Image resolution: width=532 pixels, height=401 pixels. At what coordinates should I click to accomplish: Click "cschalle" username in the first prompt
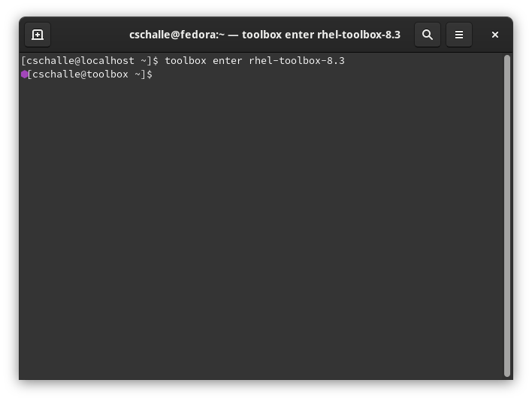point(50,60)
